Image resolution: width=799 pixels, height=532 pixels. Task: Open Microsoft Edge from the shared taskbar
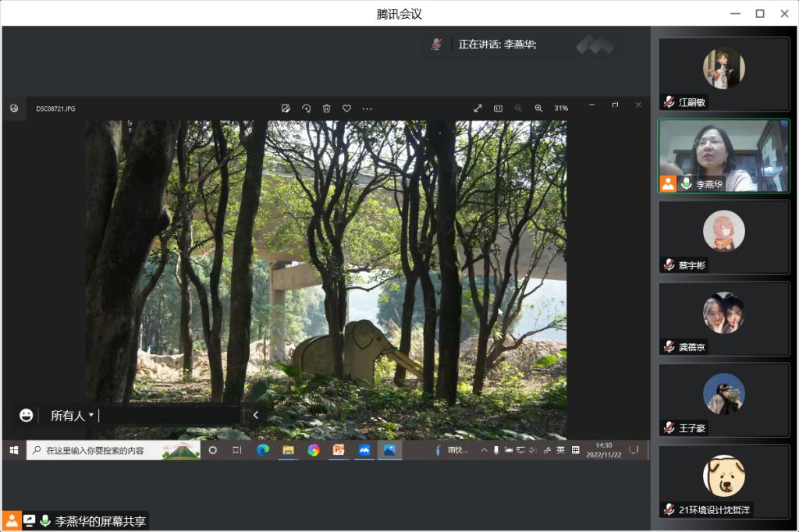(263, 450)
